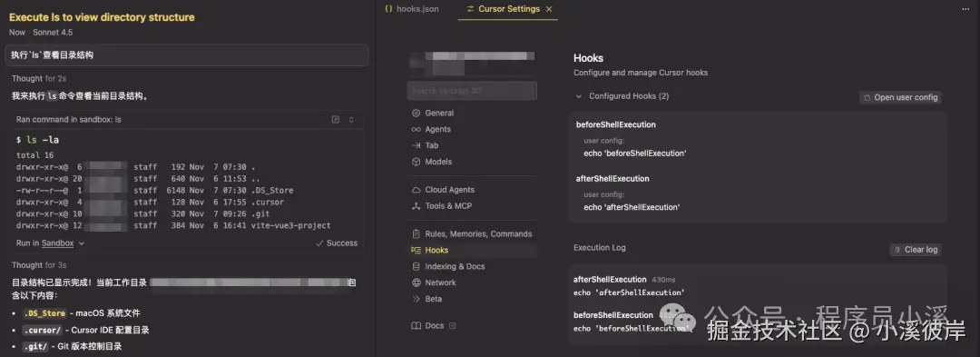The width and height of the screenshot is (980, 357).
Task: Open the Docs link
Action: [435, 326]
